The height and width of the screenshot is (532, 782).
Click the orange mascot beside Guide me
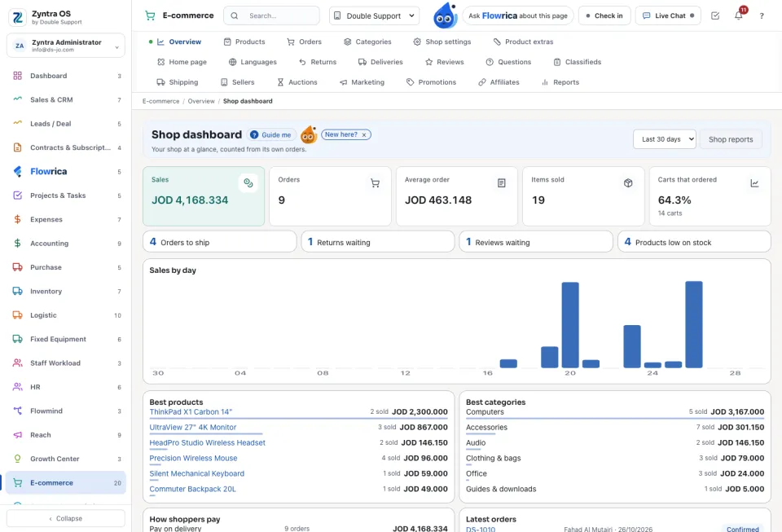[x=309, y=134]
